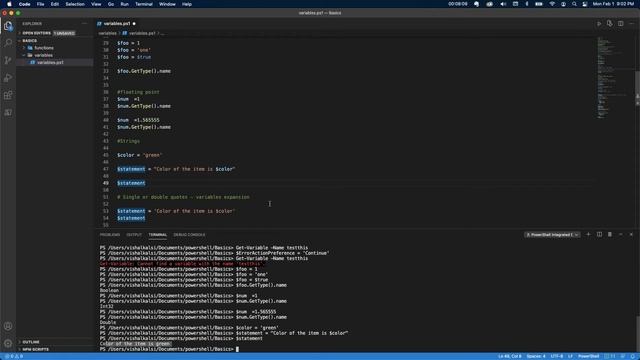Select the Terminal panel tab
Viewport: 640px width, 360px height.
[158, 235]
